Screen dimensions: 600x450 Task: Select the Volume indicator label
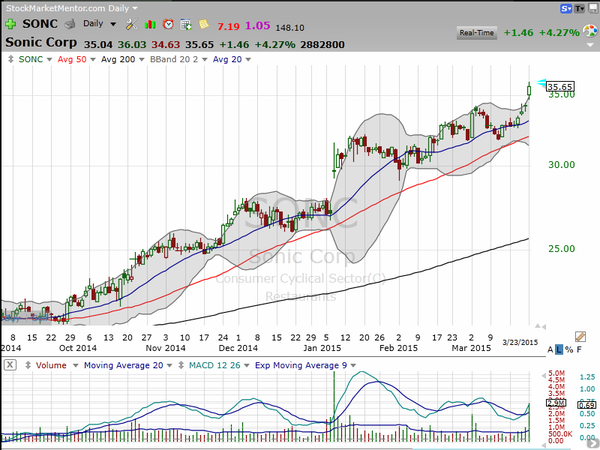point(51,365)
